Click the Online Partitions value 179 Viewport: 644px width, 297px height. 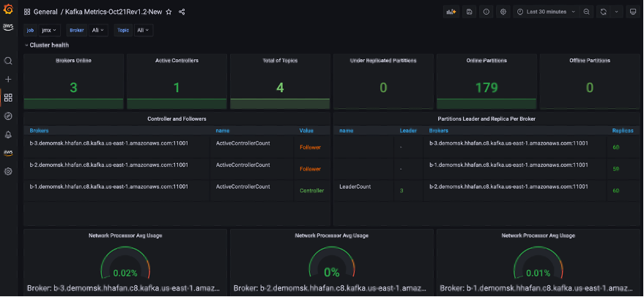[x=486, y=87]
